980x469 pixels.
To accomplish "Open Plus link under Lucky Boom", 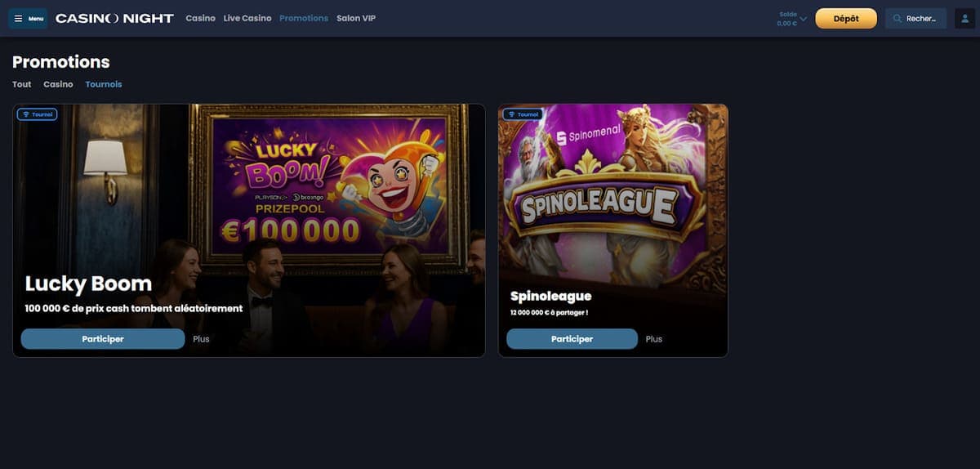I will click(x=201, y=339).
